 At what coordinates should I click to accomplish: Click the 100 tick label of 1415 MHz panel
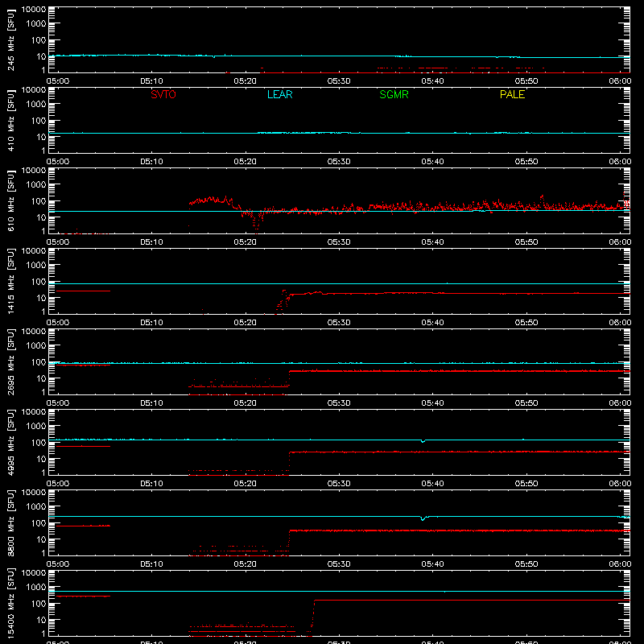tap(38, 282)
